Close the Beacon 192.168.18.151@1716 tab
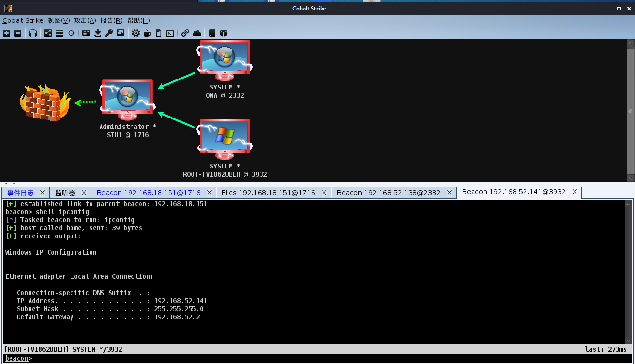The image size is (635, 364). point(209,193)
